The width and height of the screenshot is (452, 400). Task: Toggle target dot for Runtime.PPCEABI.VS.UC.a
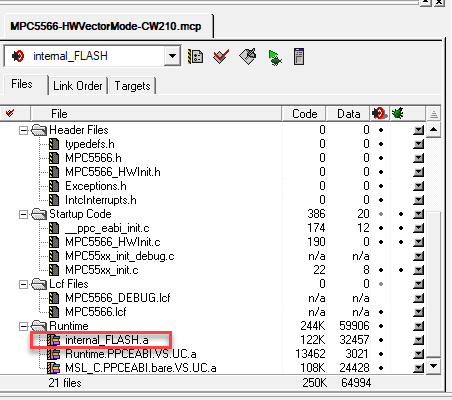pos(381,354)
